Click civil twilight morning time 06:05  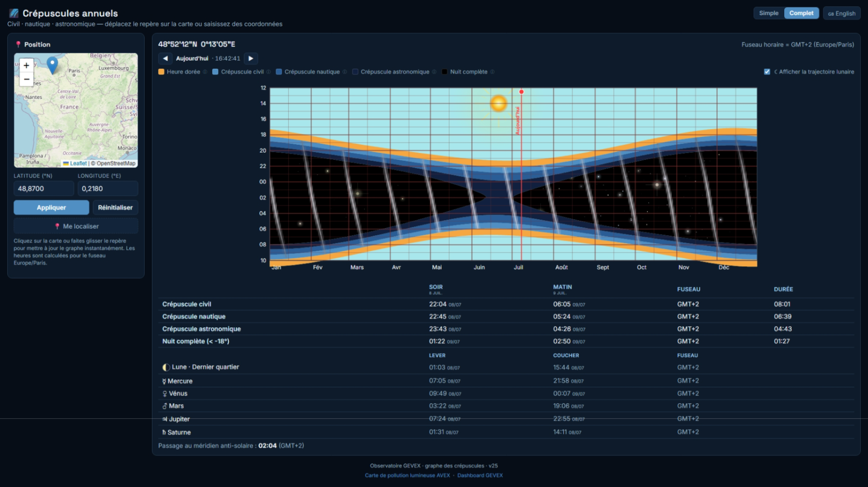(x=562, y=305)
